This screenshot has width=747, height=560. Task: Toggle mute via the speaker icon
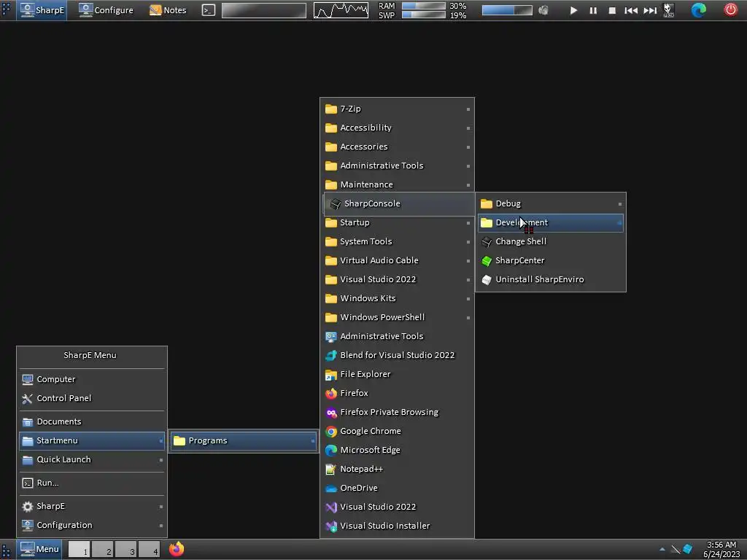click(x=543, y=10)
